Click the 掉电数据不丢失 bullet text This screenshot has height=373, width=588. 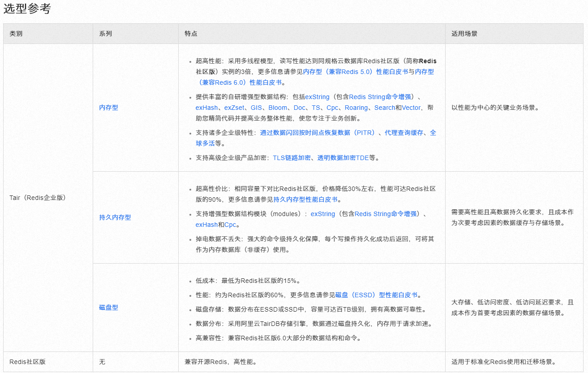tap(315, 244)
